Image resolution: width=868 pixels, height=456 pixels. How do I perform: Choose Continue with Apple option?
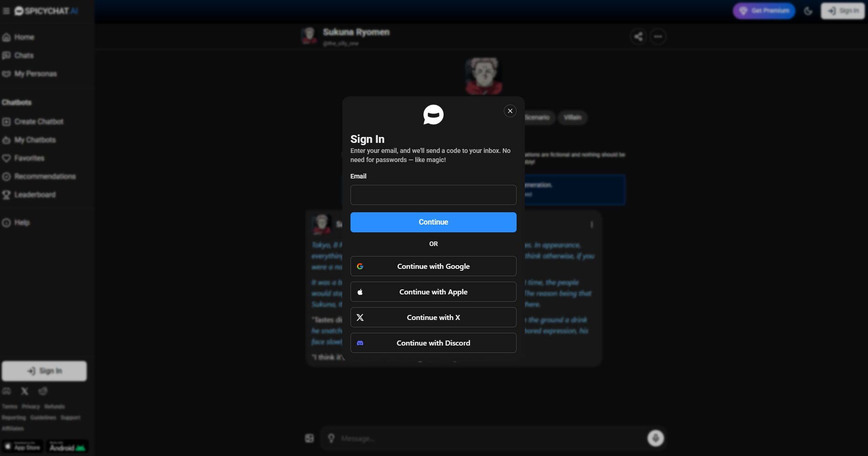point(433,292)
